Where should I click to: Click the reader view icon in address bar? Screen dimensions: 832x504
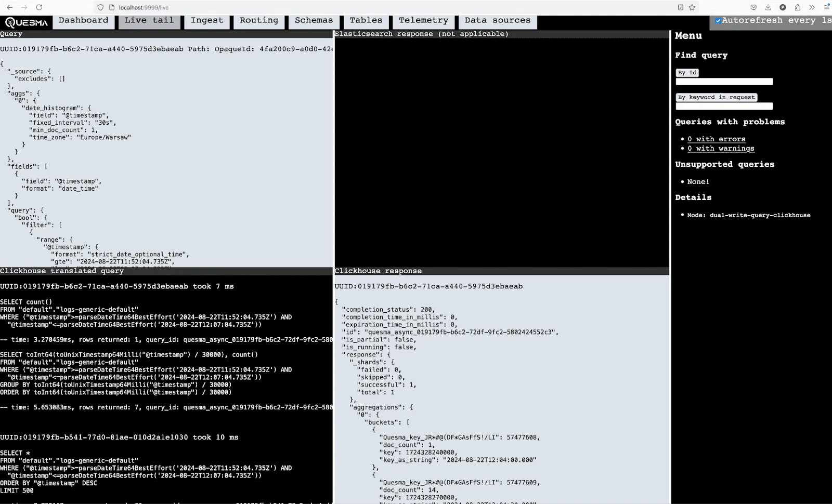pyautogui.click(x=681, y=7)
